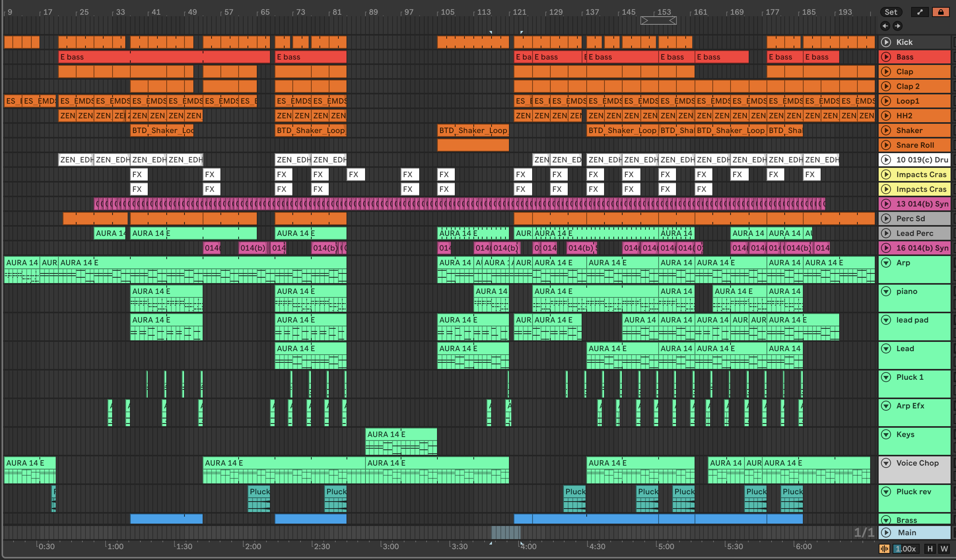Fold the Voice Chop track

point(886,463)
